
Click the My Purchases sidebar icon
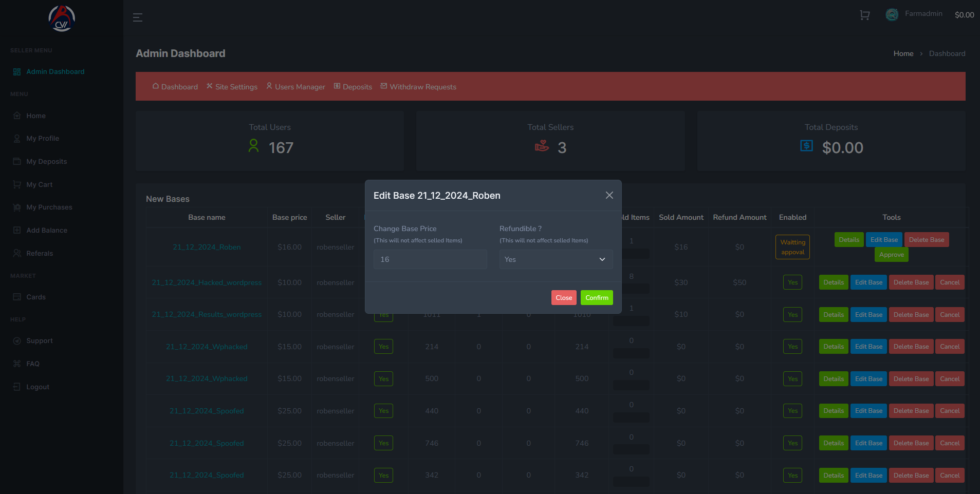click(17, 207)
